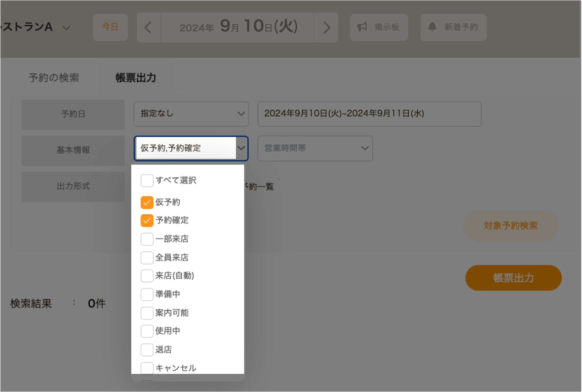582x392 pixels.
Task: Check 使用中 checkbox
Action: tap(147, 331)
